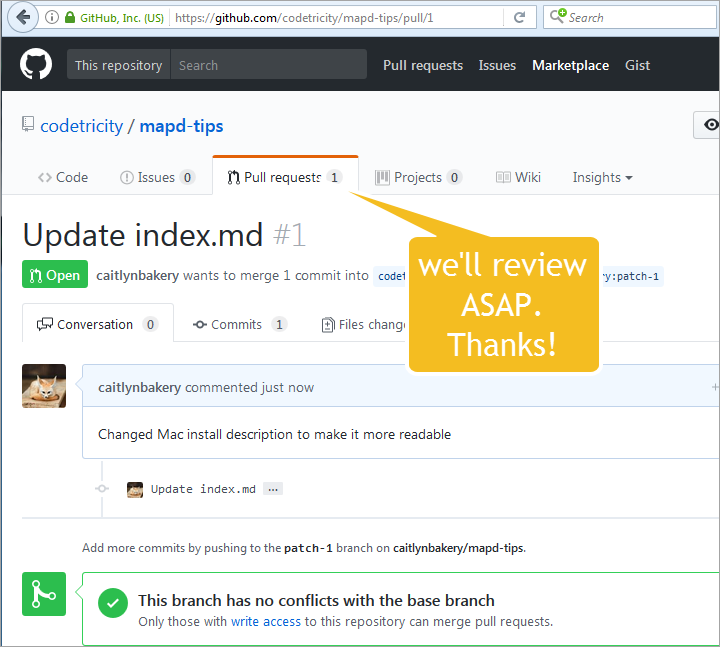The image size is (720, 647).
Task: Click the Update index.md pull request title
Action: tap(143, 235)
